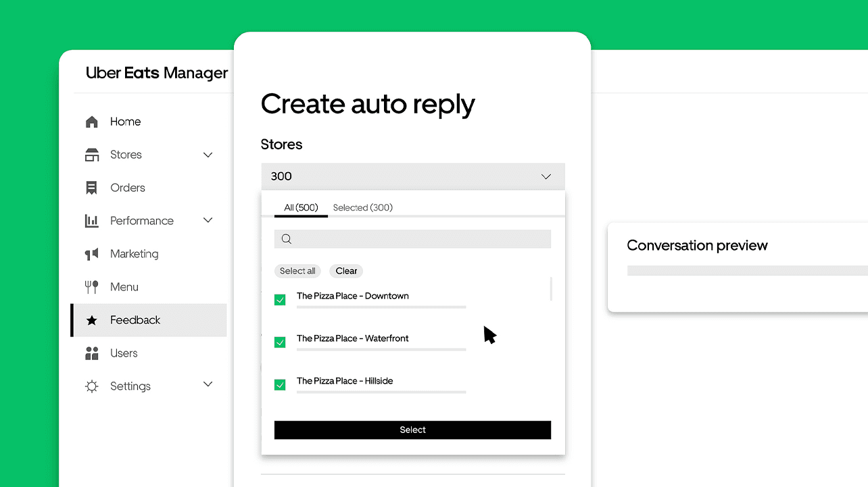Switch to the All (500) tab
This screenshot has height=487, width=868.
pyautogui.click(x=301, y=207)
